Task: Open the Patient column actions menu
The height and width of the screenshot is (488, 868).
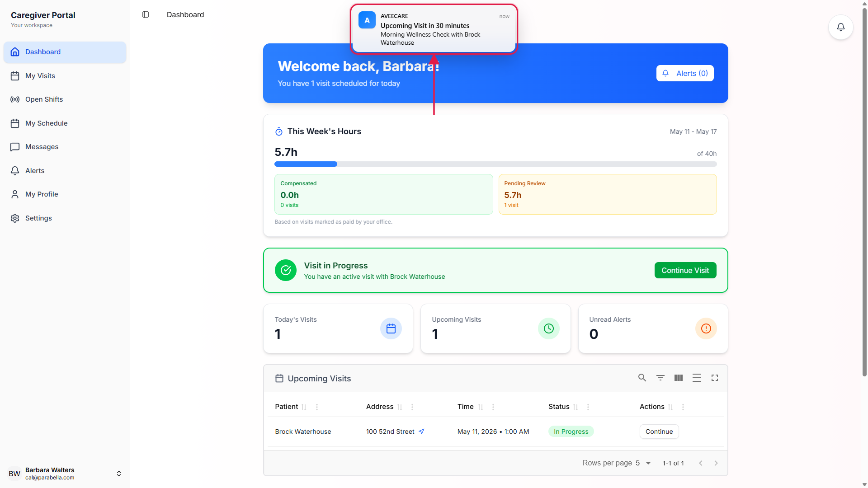Action: [317, 407]
